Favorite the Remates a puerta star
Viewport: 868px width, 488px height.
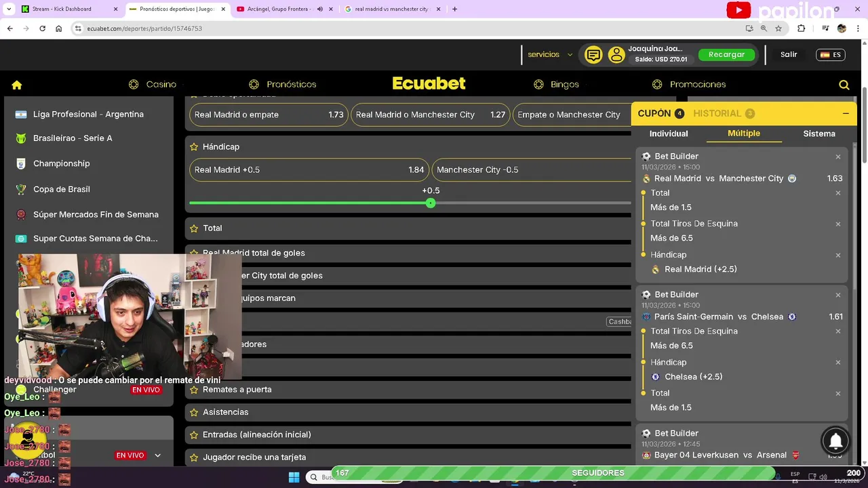[x=194, y=390]
